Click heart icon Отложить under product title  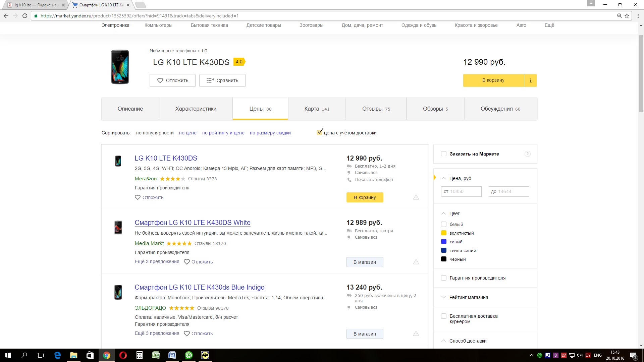172,80
